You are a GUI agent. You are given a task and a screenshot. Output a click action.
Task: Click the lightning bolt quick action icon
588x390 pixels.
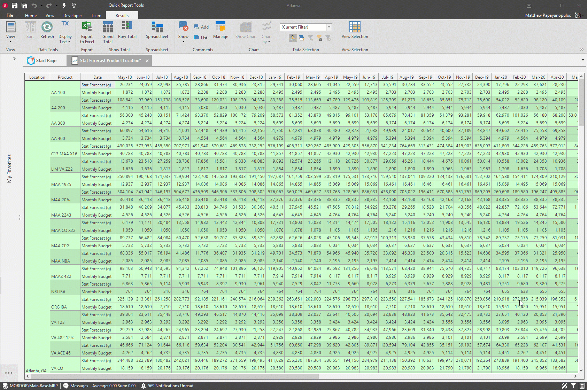pyautogui.click(x=64, y=6)
